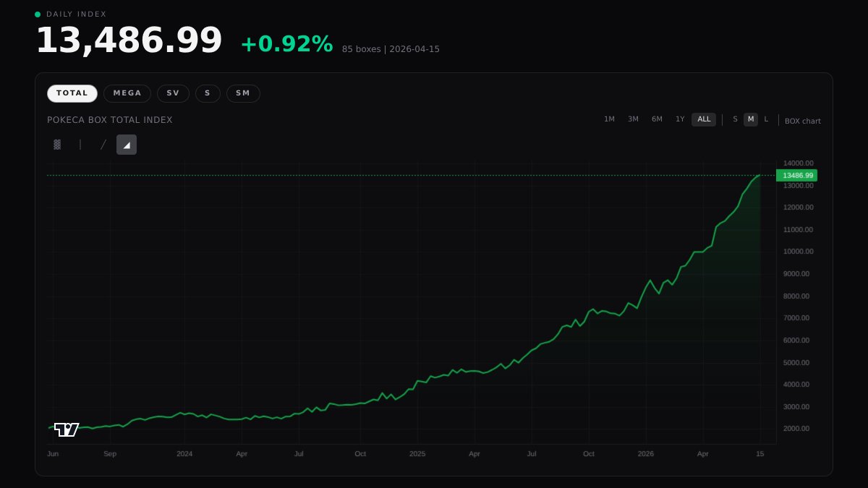Choose the line chart style icon

pos(103,145)
